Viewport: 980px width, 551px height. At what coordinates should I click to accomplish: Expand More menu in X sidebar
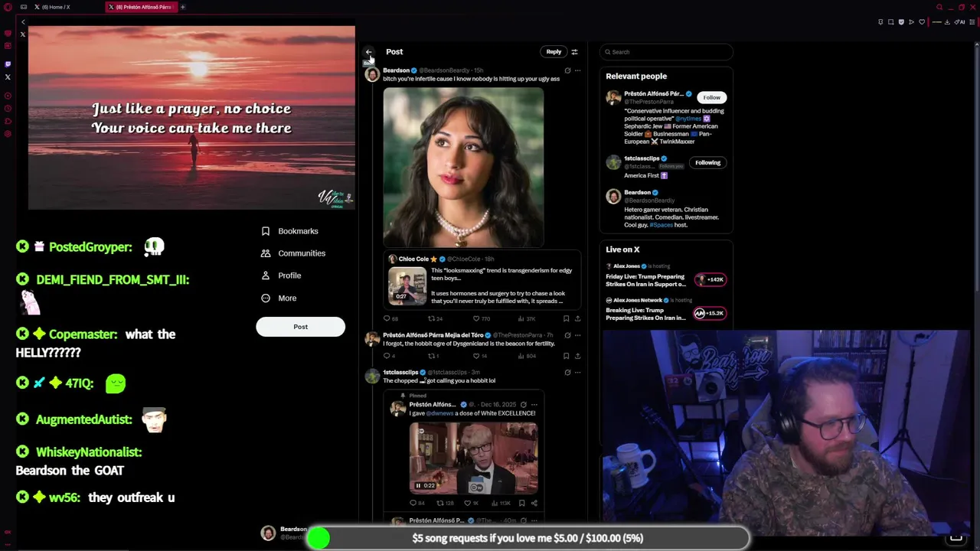tap(279, 298)
